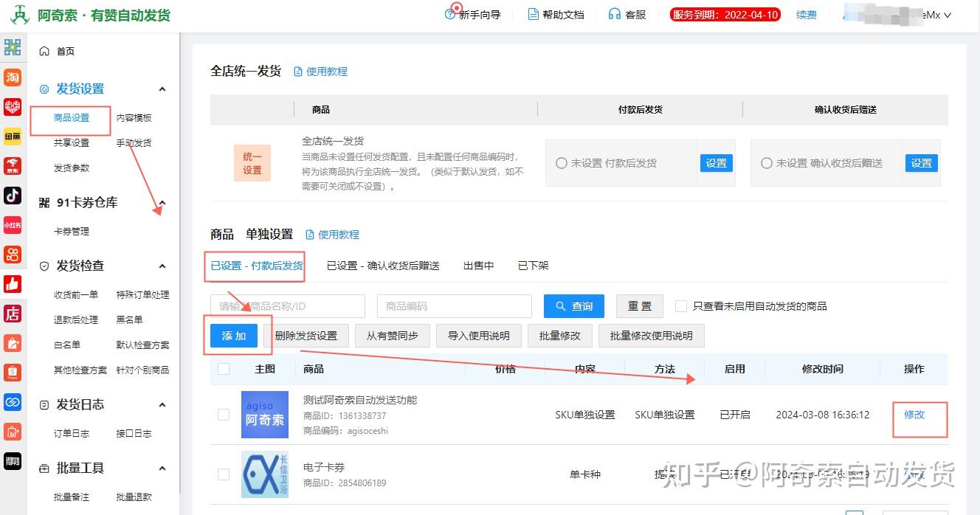Image resolution: width=980 pixels, height=515 pixels.
Task: Click the 从有赞同步 button
Action: coord(392,336)
